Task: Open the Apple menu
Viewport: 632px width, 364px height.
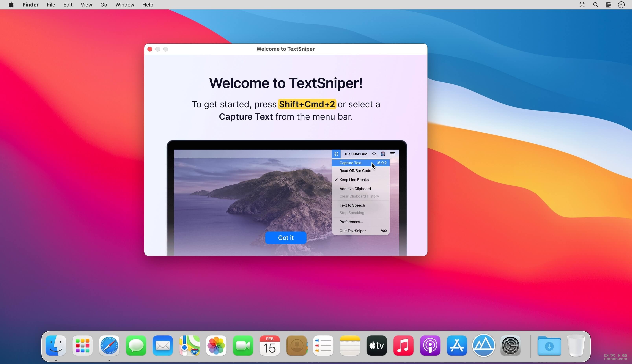Action: pos(11,5)
